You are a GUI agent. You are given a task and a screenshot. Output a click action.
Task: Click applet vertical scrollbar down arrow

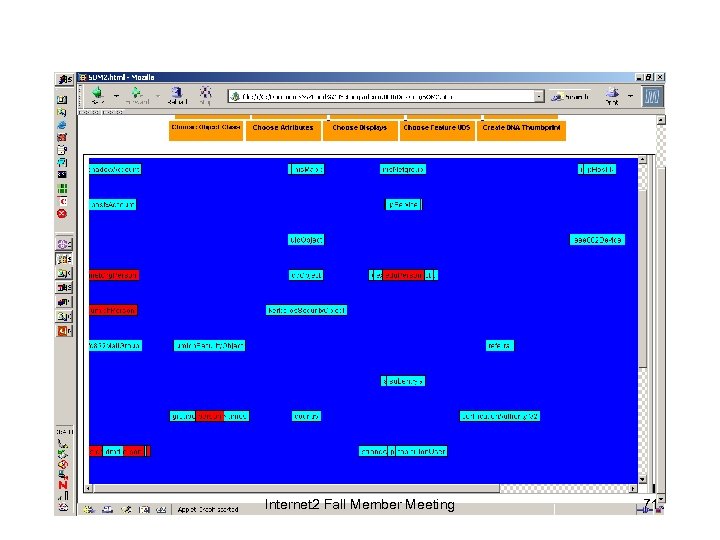tap(642, 479)
